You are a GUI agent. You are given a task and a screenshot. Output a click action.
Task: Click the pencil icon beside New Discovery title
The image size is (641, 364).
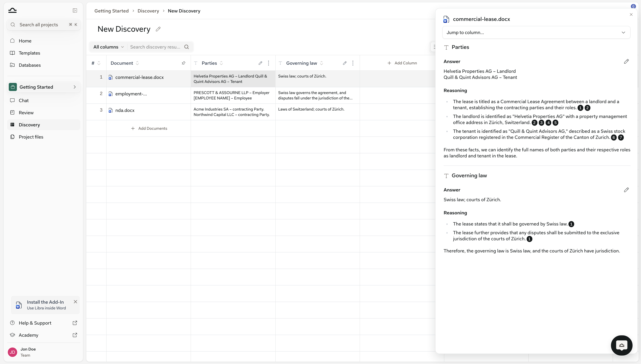(158, 29)
